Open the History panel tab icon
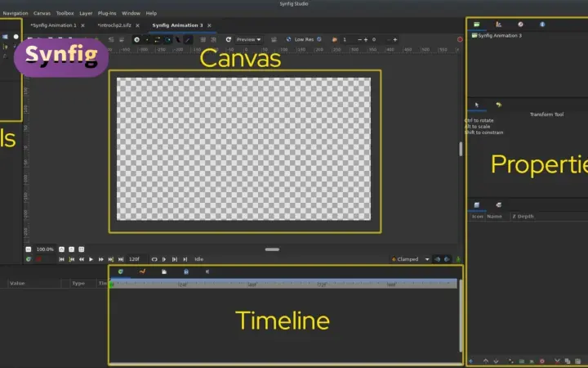This screenshot has height=368, width=588. point(498,25)
